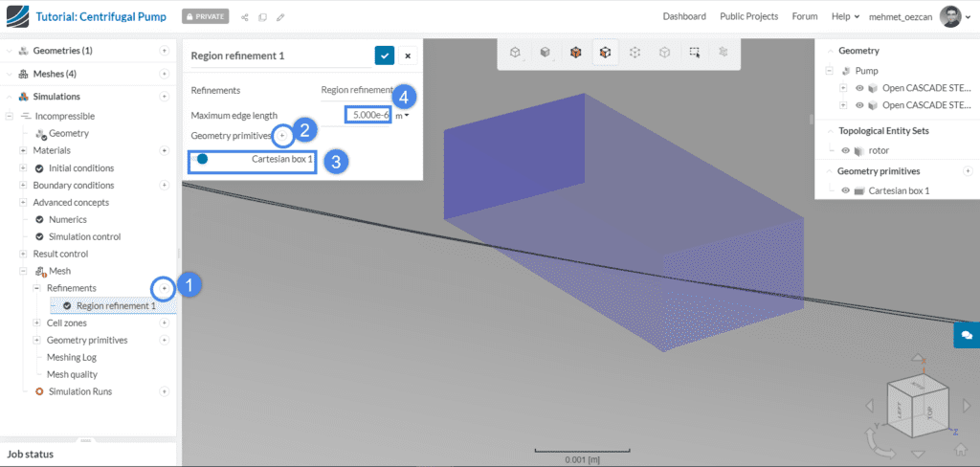Click the edit project name pencil icon

tap(280, 17)
